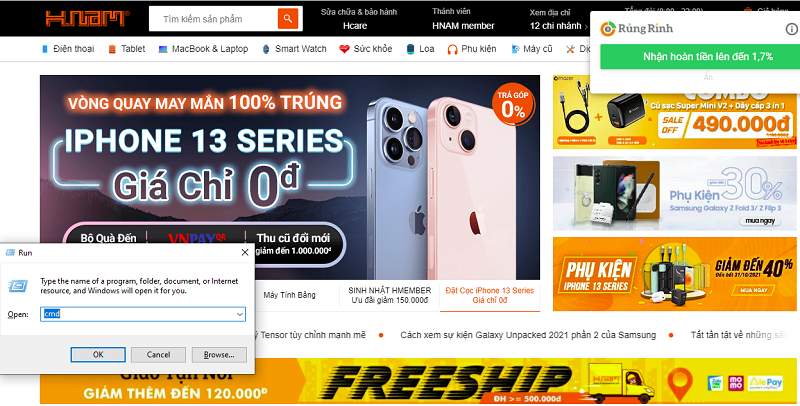Select the Phụ kiện headphone icon category
Image resolution: width=800 pixels, height=406 pixels.
click(x=471, y=49)
